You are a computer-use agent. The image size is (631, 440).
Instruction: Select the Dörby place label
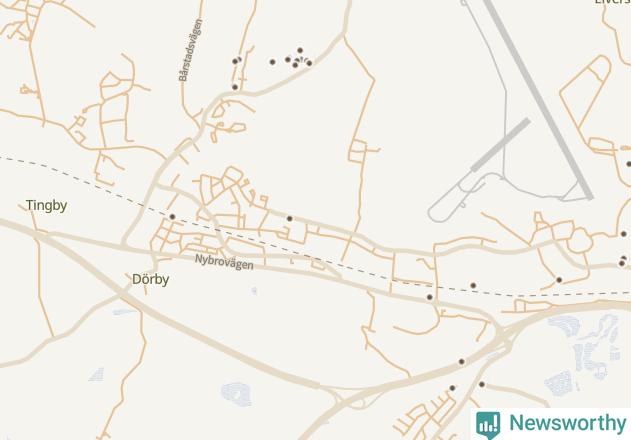point(151,279)
